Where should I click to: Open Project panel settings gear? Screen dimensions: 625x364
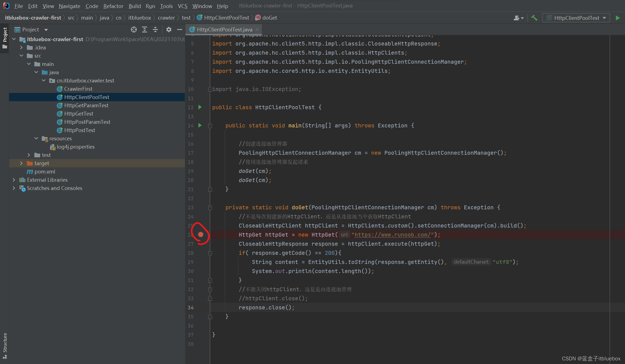pos(169,30)
